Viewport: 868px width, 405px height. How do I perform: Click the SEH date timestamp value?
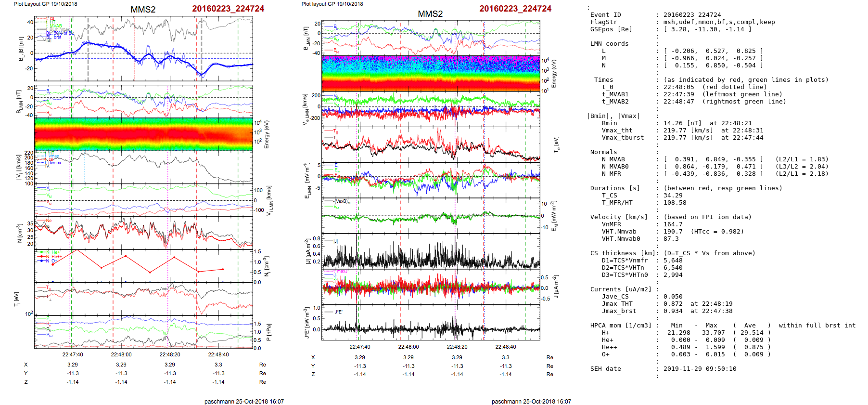(x=700, y=369)
